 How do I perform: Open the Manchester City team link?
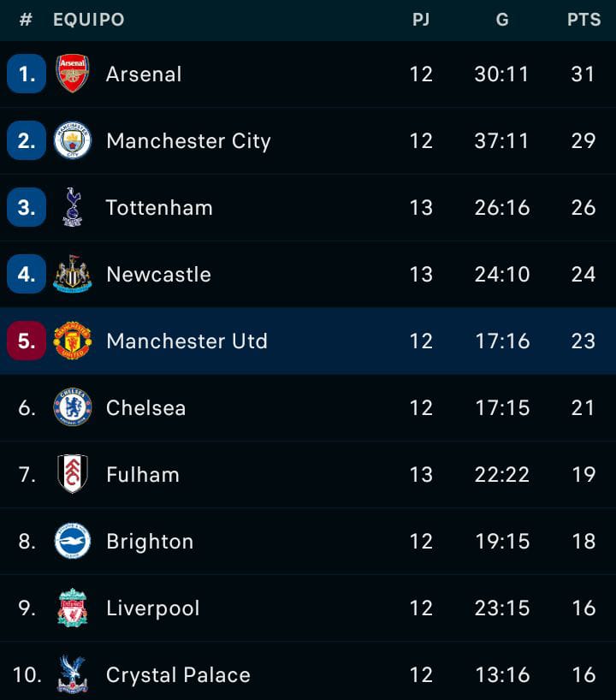(188, 141)
